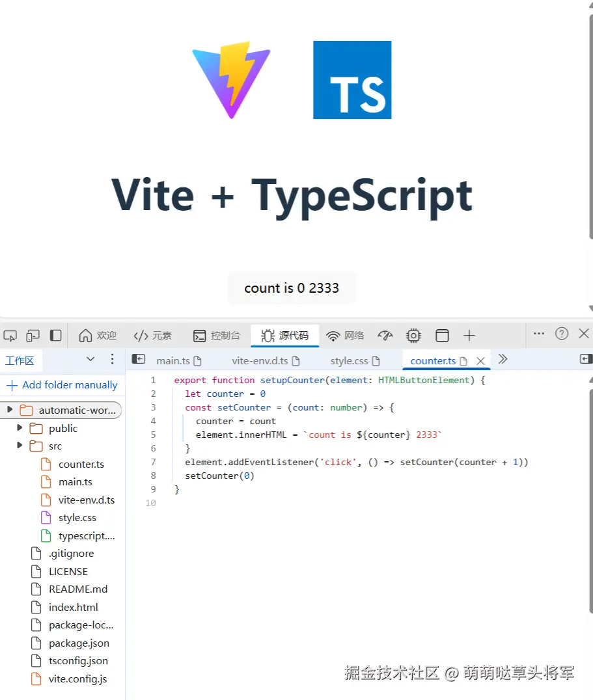The height and width of the screenshot is (700, 593).
Task: Click 'setupCounter' function name in code
Action: [292, 380]
